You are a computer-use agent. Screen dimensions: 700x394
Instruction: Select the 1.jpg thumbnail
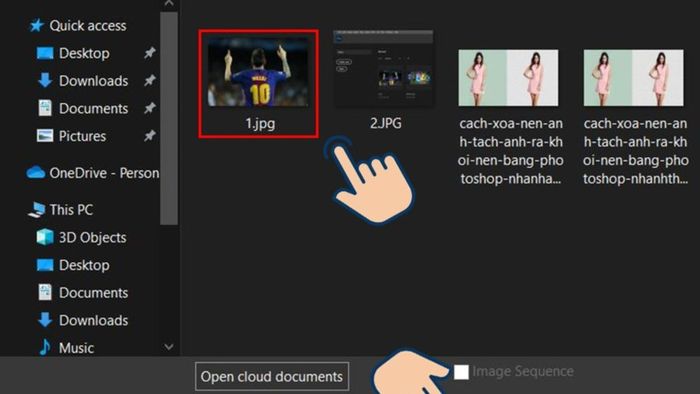pyautogui.click(x=258, y=84)
